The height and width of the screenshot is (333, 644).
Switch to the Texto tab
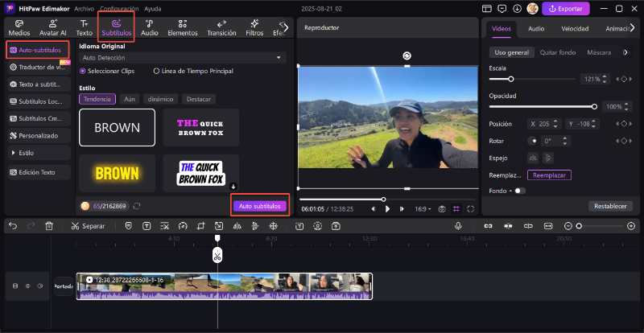pyautogui.click(x=85, y=28)
